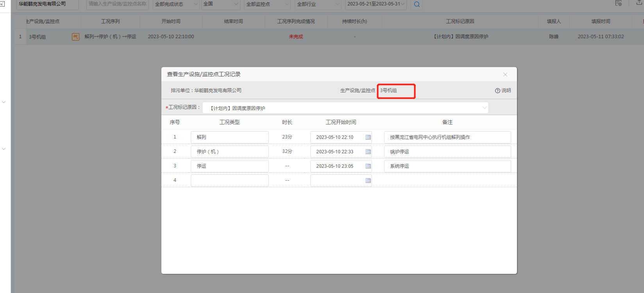This screenshot has width=644, height=293.
Task: Click the 工况标记原因 column header in background table
Action: tap(460, 21)
